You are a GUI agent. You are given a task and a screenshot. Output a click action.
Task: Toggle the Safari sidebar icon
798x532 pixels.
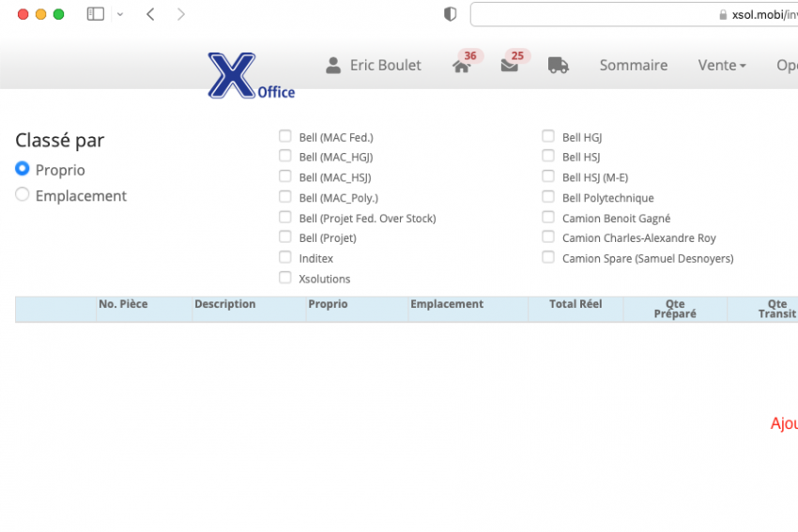coord(95,14)
